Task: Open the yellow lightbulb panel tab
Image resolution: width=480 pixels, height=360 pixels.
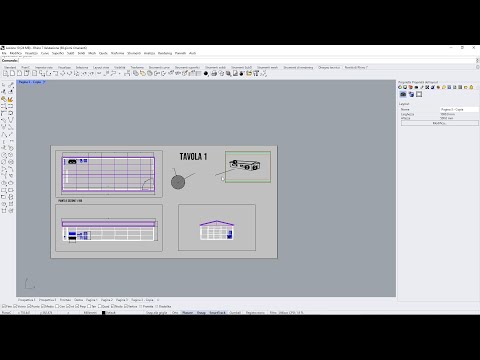Action: click(x=471, y=87)
